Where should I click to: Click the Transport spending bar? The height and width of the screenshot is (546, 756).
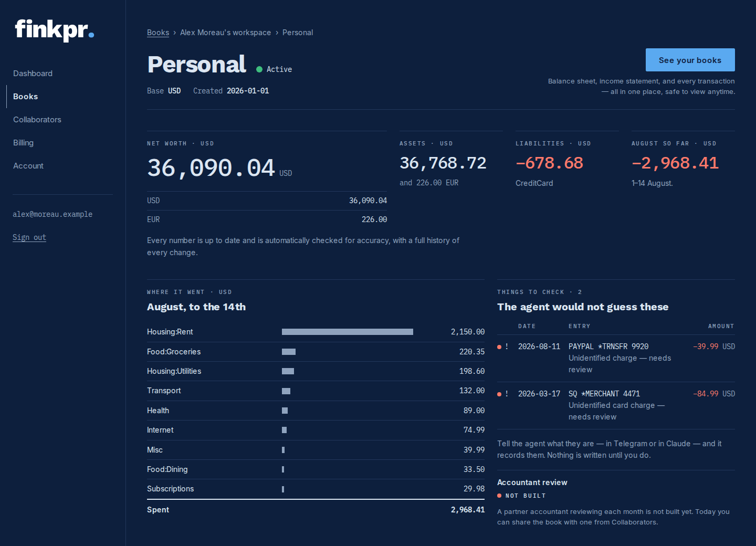click(x=286, y=391)
